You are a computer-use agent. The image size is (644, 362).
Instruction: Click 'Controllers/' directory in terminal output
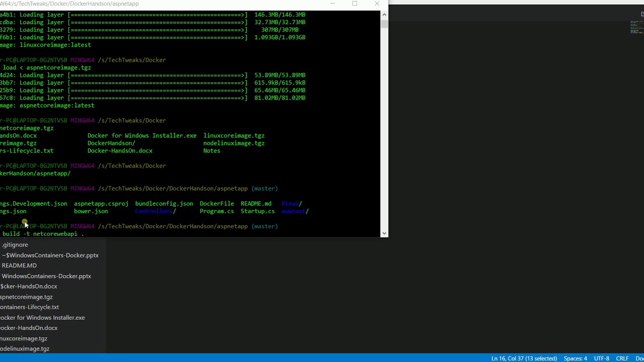(x=155, y=211)
